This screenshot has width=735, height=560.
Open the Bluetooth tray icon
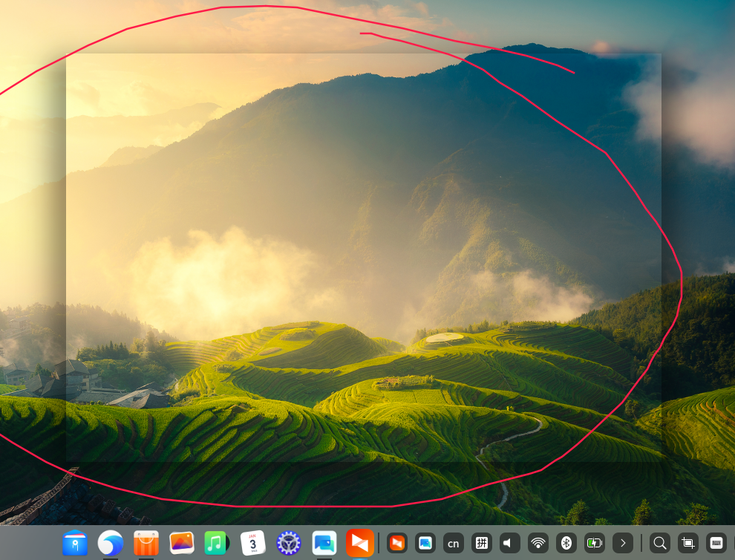click(566, 543)
